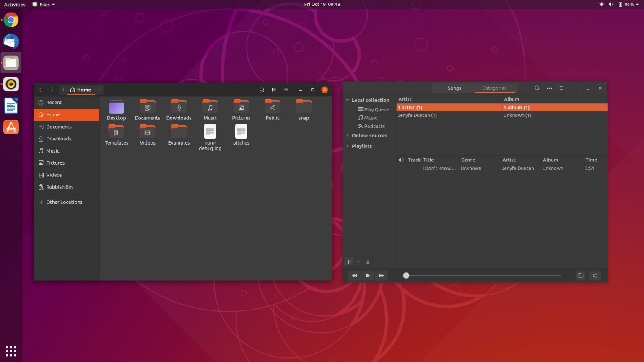Open Rhythmbox hamburger menu
This screenshot has width=644, height=362.
click(561, 88)
